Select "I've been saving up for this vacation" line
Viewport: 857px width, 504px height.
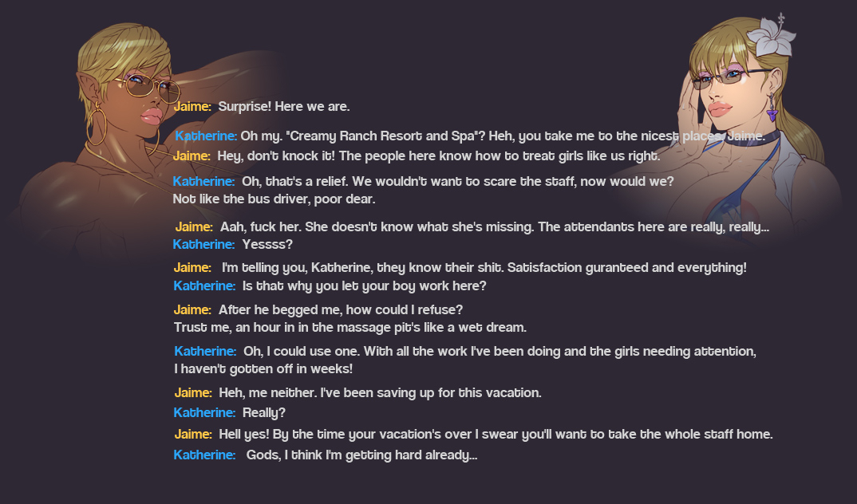coord(380,392)
